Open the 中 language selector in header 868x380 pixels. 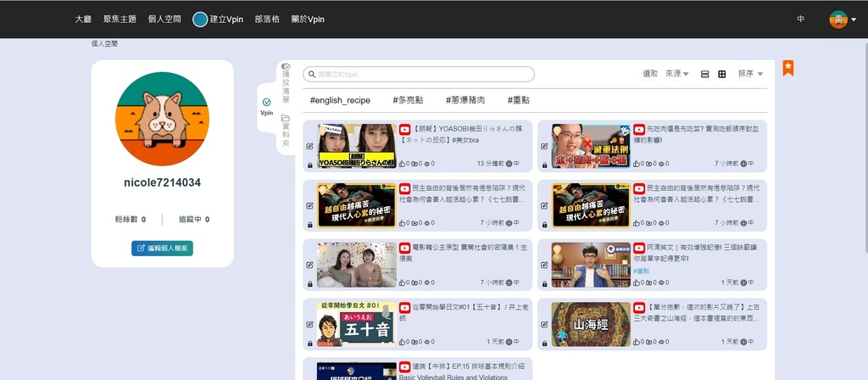(800, 20)
